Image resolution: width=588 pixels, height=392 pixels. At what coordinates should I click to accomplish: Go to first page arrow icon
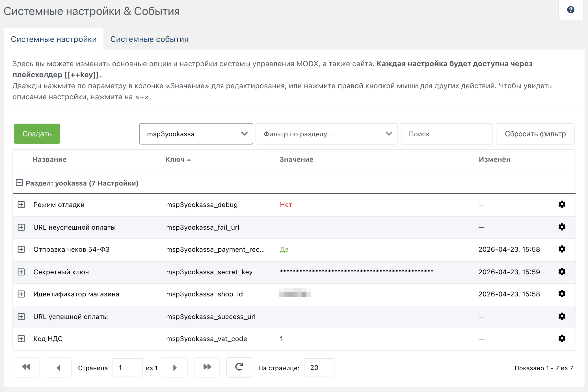(26, 367)
